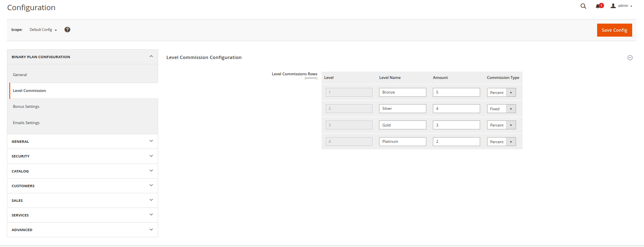Open the Default Config scope switcher
This screenshot has width=644, height=247.
point(43,30)
